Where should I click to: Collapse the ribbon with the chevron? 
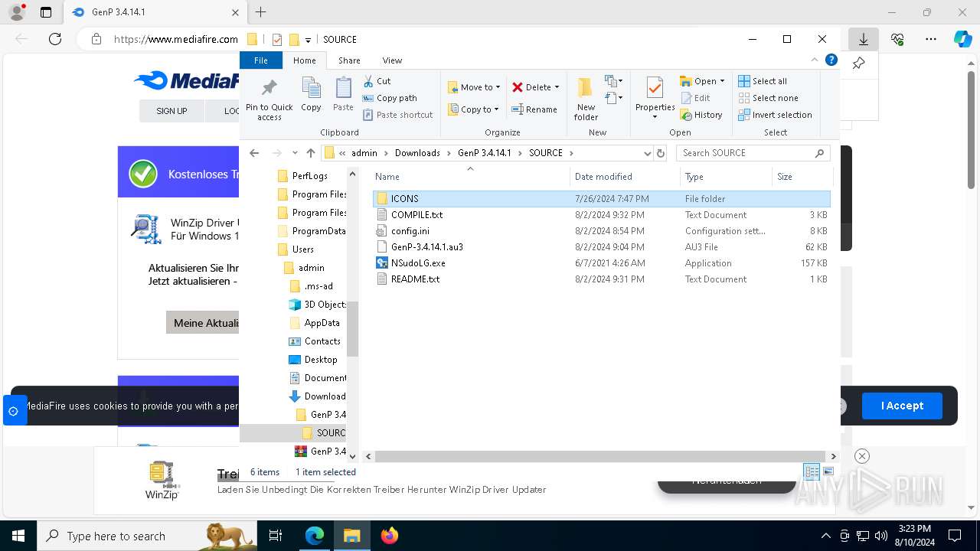tap(815, 60)
